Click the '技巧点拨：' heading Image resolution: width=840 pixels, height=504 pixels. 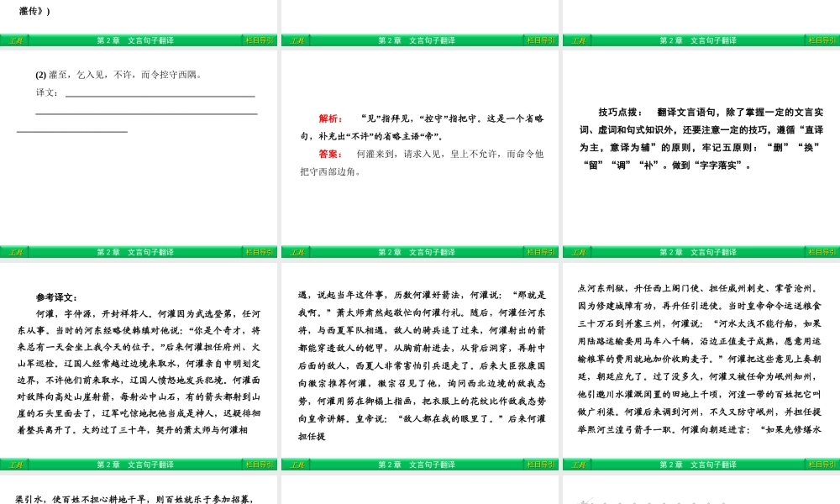(x=619, y=112)
